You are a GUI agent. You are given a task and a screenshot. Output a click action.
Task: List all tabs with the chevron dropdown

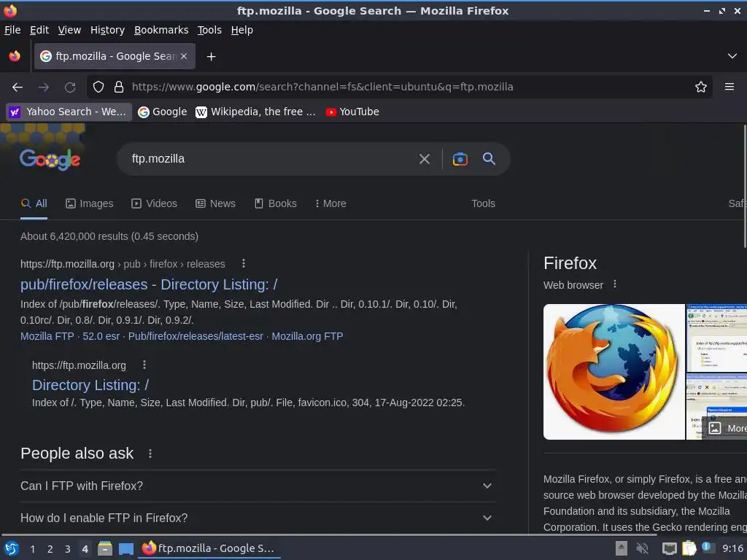coord(732,56)
